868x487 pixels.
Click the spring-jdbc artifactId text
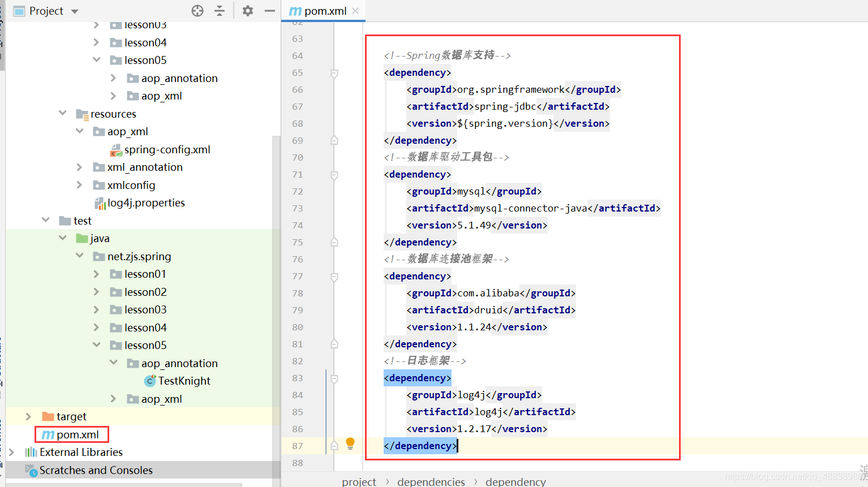click(505, 106)
